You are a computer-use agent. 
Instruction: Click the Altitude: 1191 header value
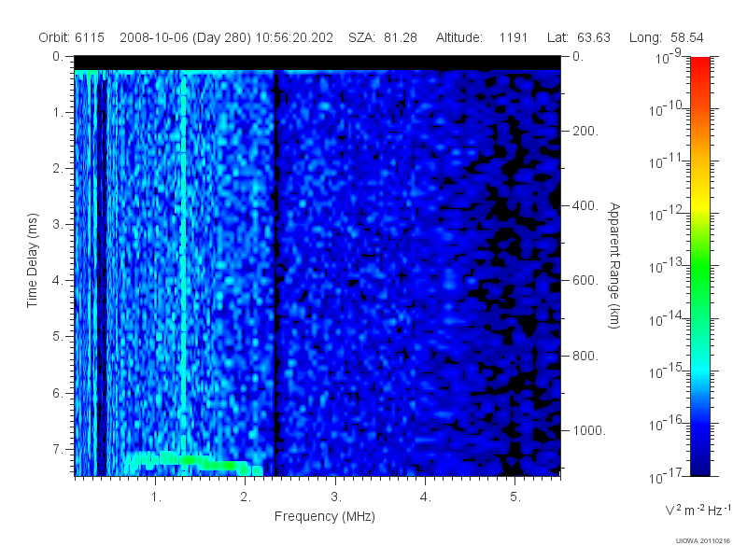[x=482, y=37]
